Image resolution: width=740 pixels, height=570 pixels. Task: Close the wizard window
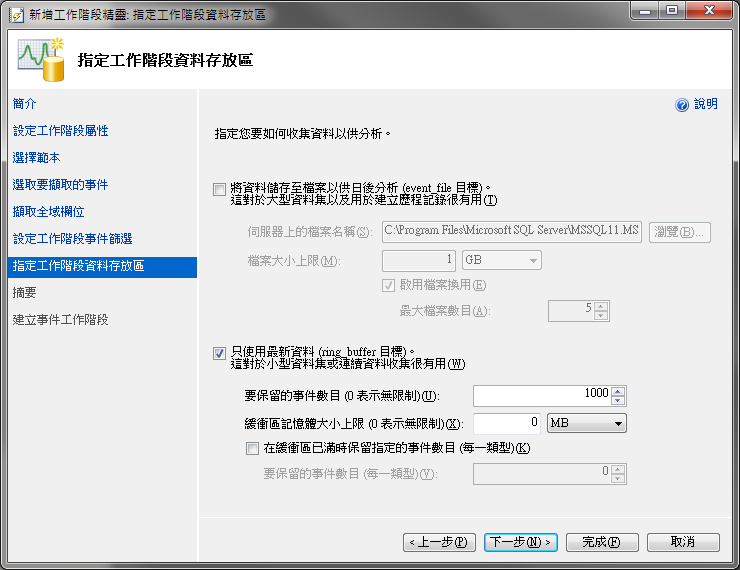point(709,10)
